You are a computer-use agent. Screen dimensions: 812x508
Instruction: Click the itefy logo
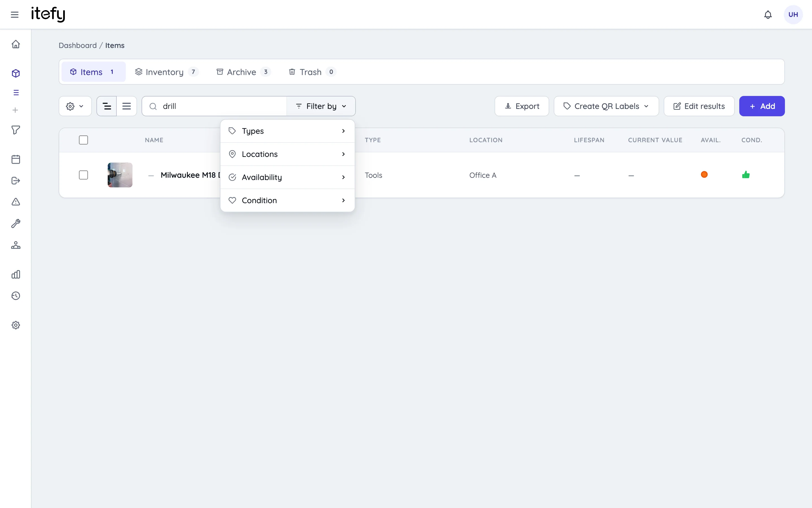(x=48, y=14)
